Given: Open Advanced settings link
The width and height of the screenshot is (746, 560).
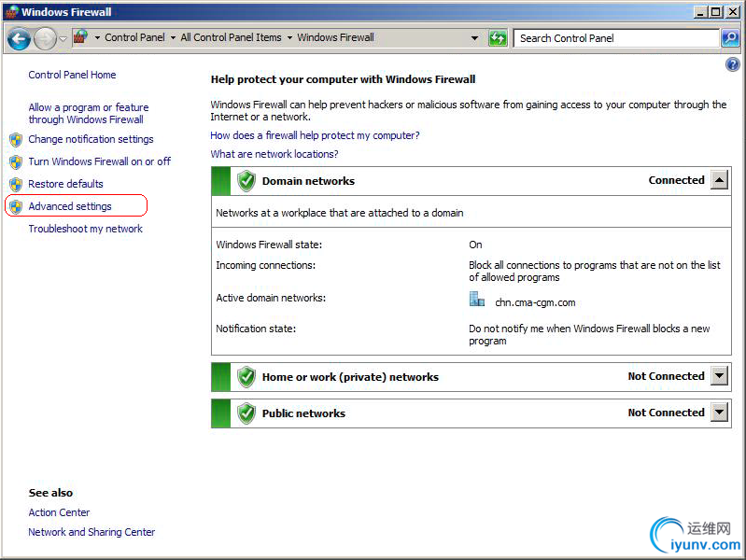Looking at the screenshot, I should tap(70, 206).
